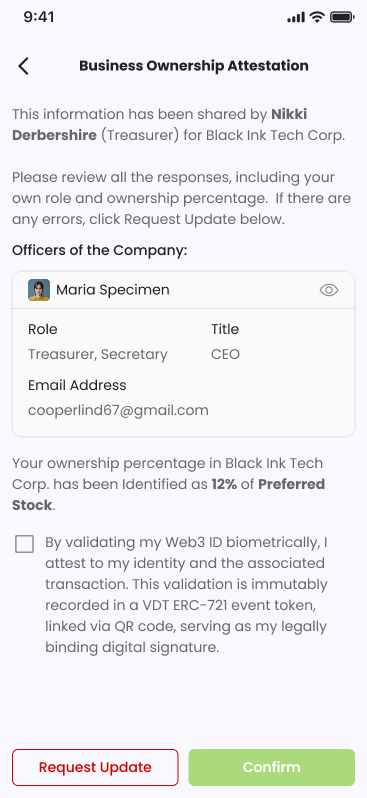Tap the cellular signal bars icon
The width and height of the screenshot is (367, 798).
point(296,18)
